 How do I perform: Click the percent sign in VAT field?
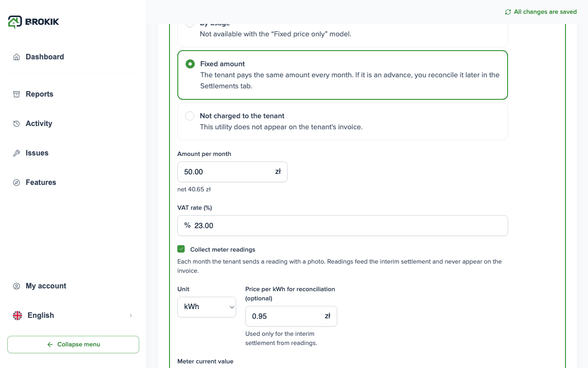pyautogui.click(x=187, y=225)
